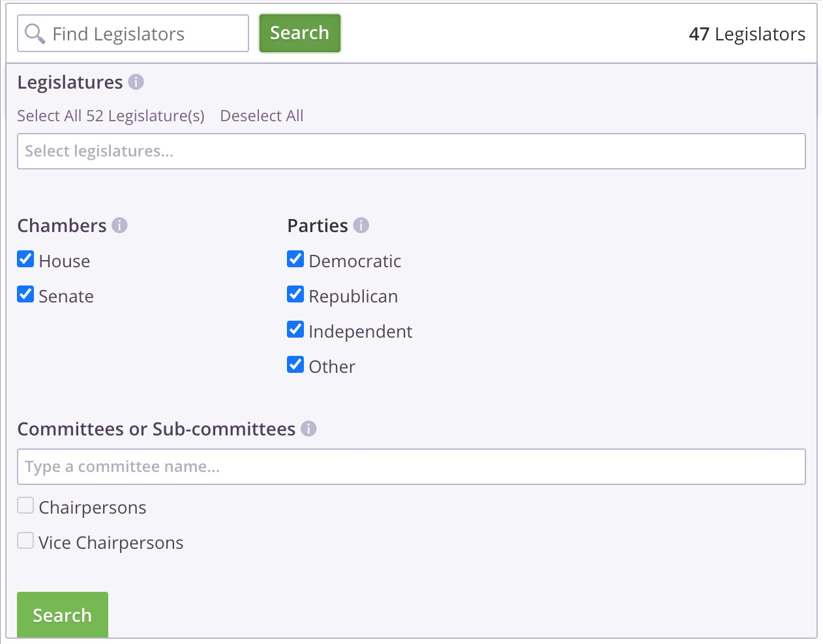Toggle the Independent checkbox

pos(295,330)
